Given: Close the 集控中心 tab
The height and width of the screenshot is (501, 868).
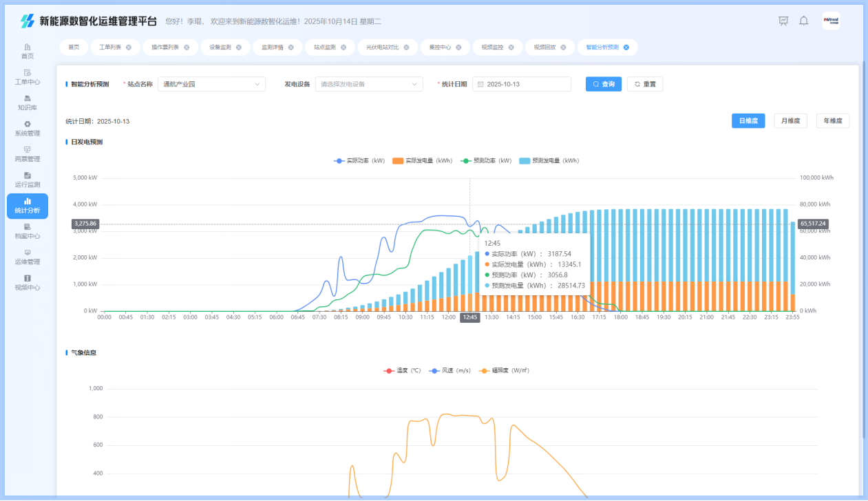Looking at the screenshot, I should [x=458, y=47].
